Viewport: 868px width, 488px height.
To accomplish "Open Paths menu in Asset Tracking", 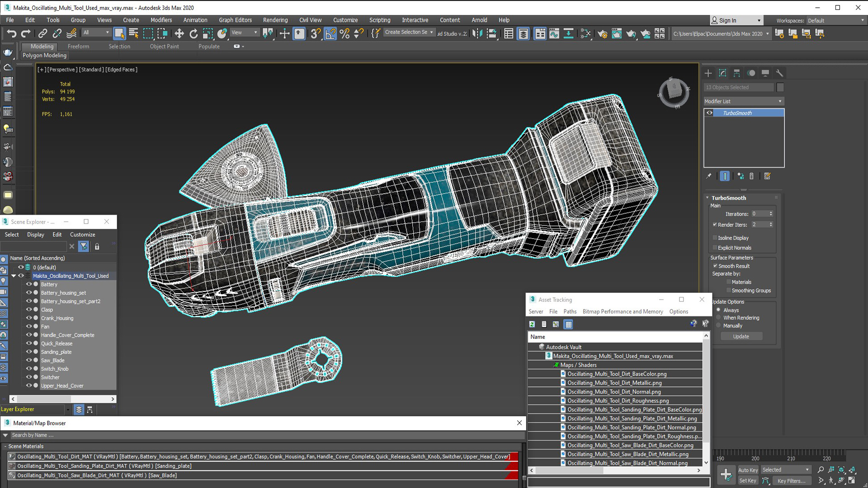I will click(x=570, y=311).
